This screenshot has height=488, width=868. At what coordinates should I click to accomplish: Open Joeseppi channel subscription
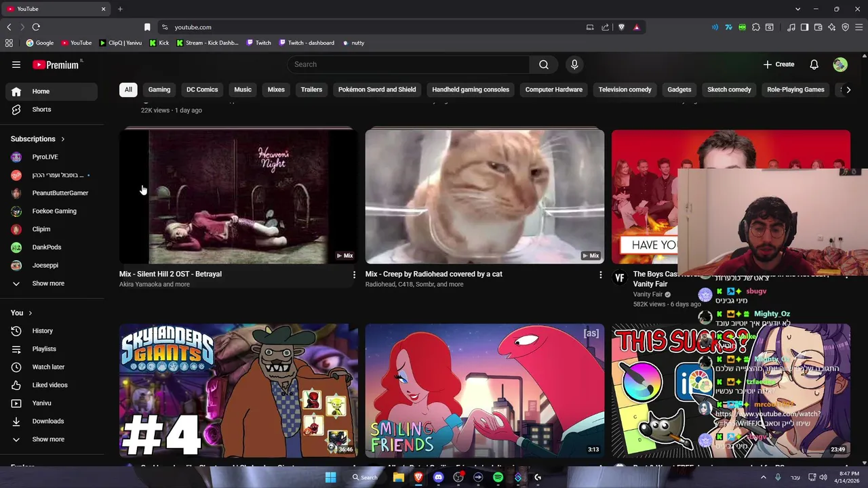click(52, 265)
